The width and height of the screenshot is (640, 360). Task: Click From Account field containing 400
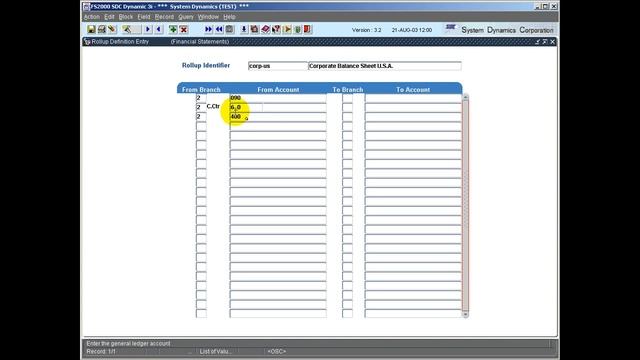pos(278,117)
